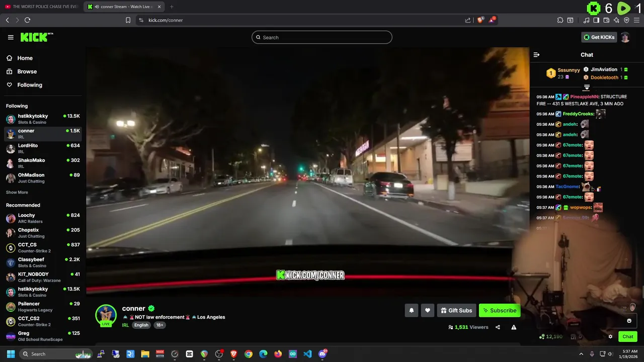Open VS Code from the taskbar
This screenshot has height=362, width=644.
tap(307, 354)
